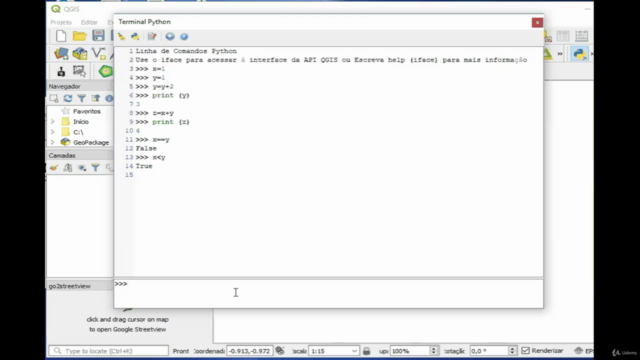Toggle the scale lock icon
Viewport: 640px width, 360px height.
point(367,351)
